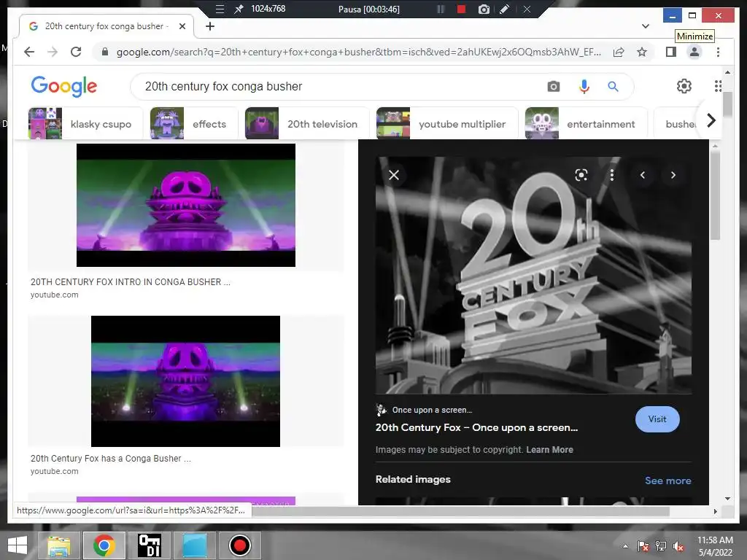
Task: Open Google quick settings gear
Action: point(684,86)
